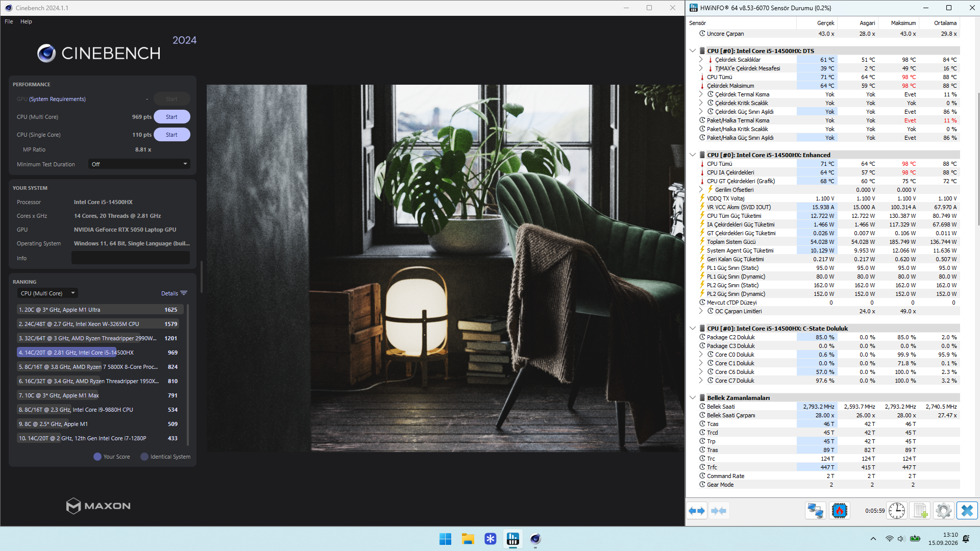
Task: Open GPU System Requirements link
Action: pos(57,99)
